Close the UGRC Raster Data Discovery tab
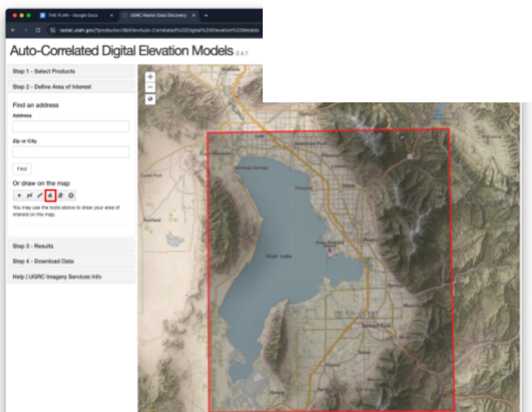The image size is (532, 412). pos(194,15)
